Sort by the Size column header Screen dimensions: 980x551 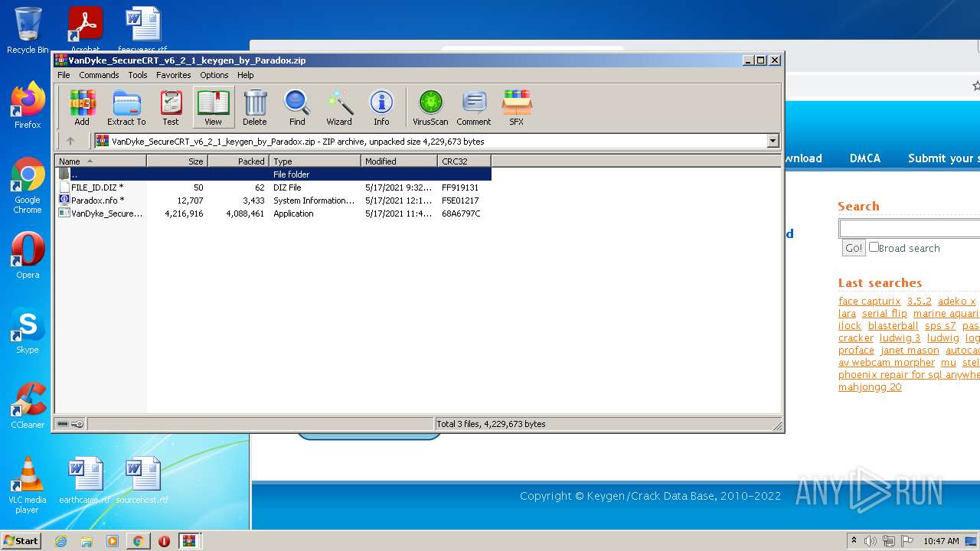click(178, 161)
